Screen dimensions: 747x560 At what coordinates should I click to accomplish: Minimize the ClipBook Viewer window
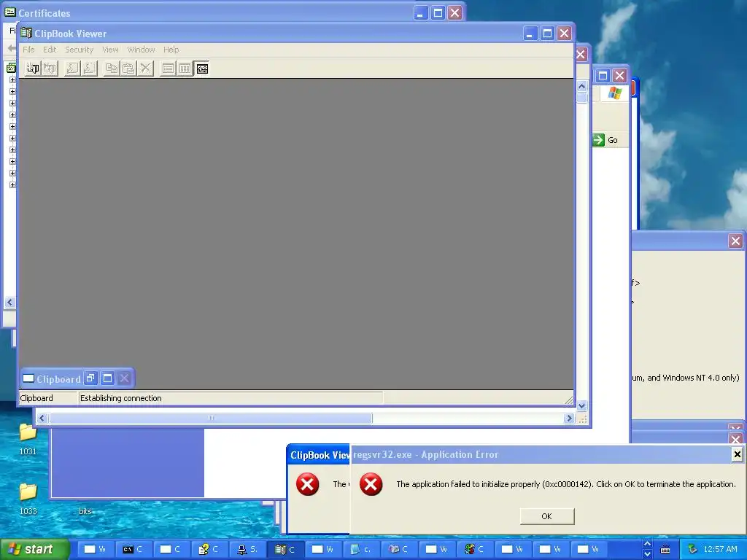pyautogui.click(x=530, y=34)
